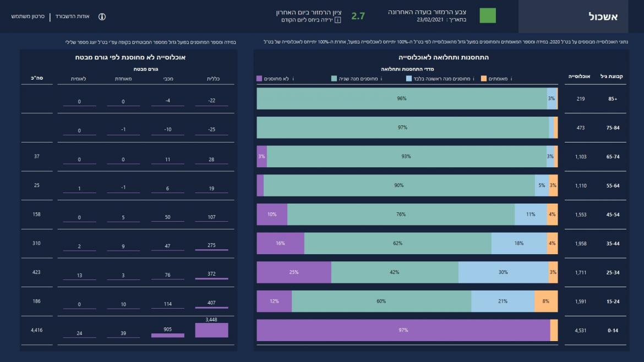Select the 97% purple bar for ages 0-14
Image resolution: width=644 pixels, height=362 pixels.
[x=403, y=330]
